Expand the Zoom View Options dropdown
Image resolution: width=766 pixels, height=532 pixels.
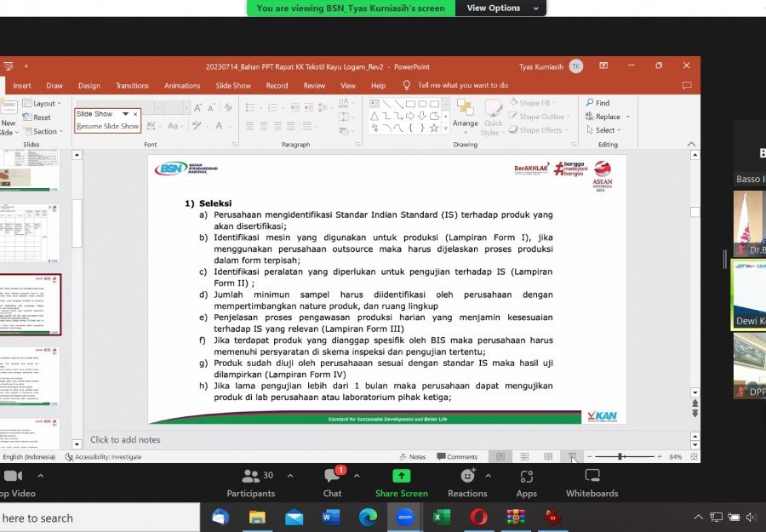click(x=500, y=8)
